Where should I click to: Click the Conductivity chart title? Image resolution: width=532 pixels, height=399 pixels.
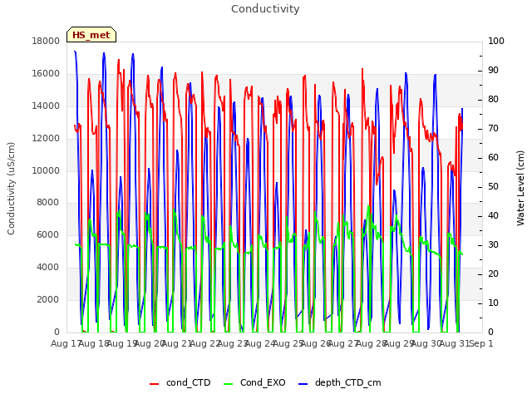(x=265, y=9)
